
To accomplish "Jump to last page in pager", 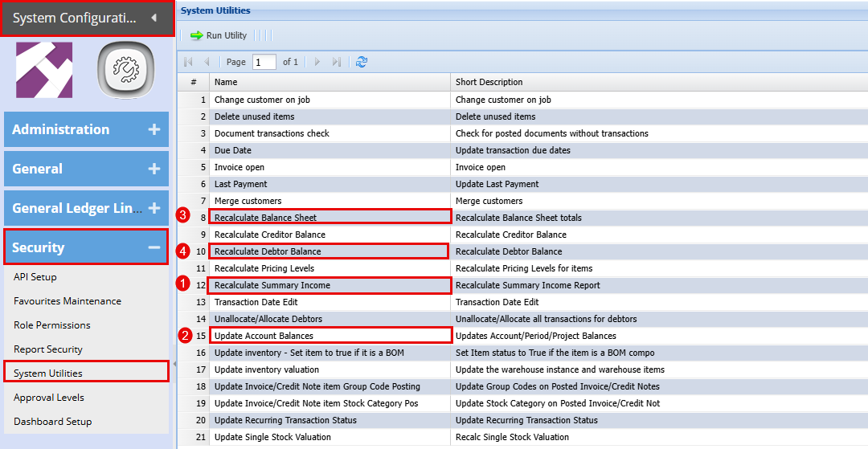I will point(336,62).
